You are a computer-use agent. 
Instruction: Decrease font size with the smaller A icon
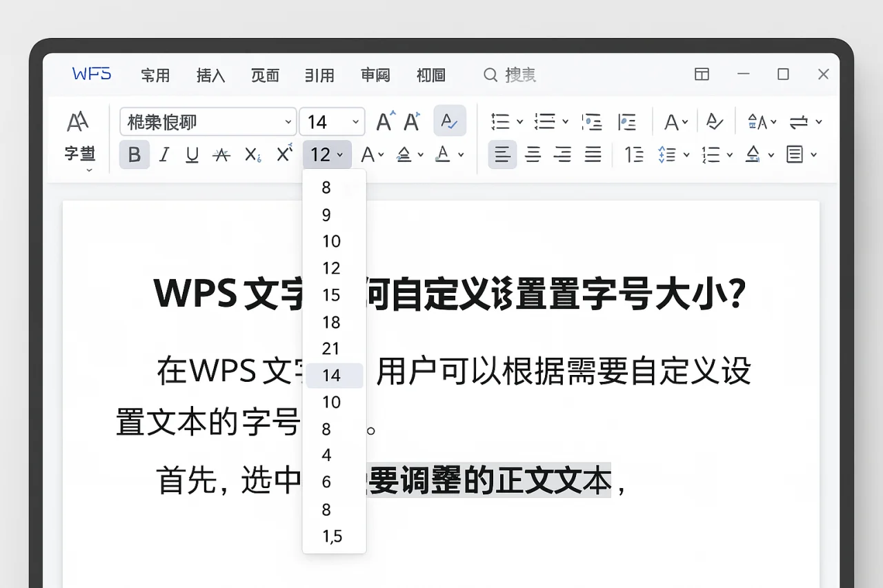point(412,121)
